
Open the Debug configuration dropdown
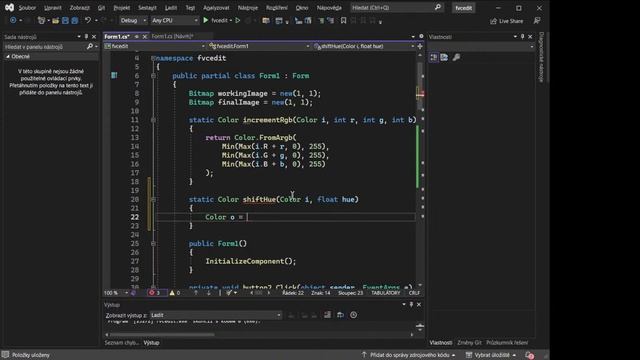coord(133,20)
